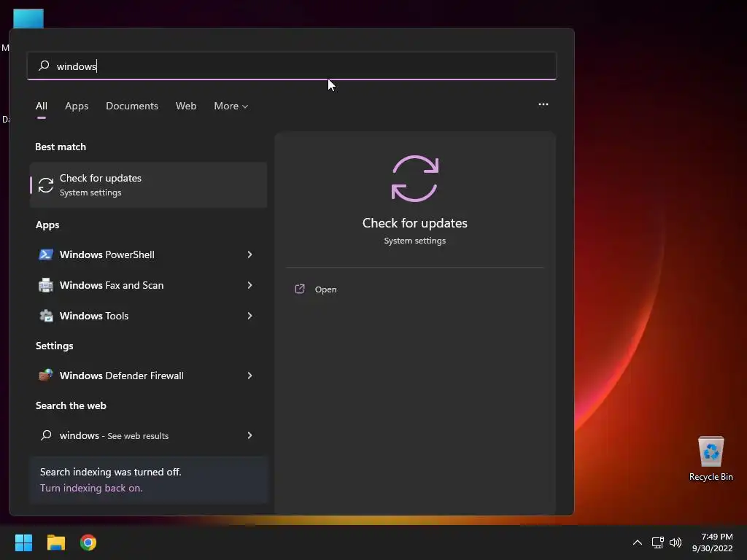Image resolution: width=747 pixels, height=560 pixels.
Task: Switch to the Apps tab
Action: click(x=77, y=106)
